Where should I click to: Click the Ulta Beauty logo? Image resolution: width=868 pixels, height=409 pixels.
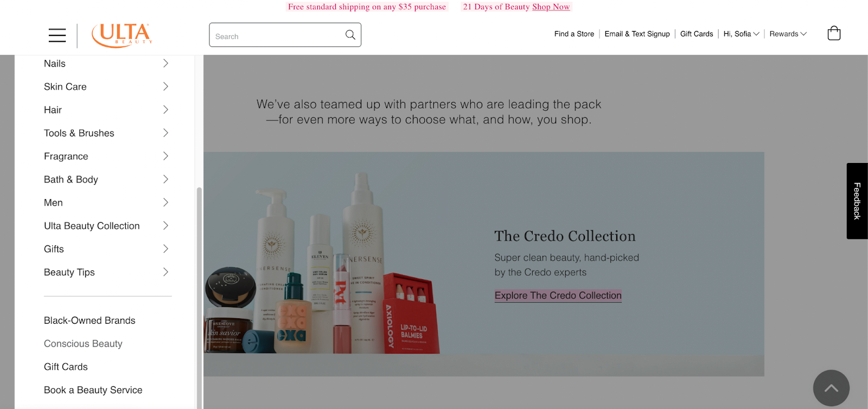pos(122,35)
